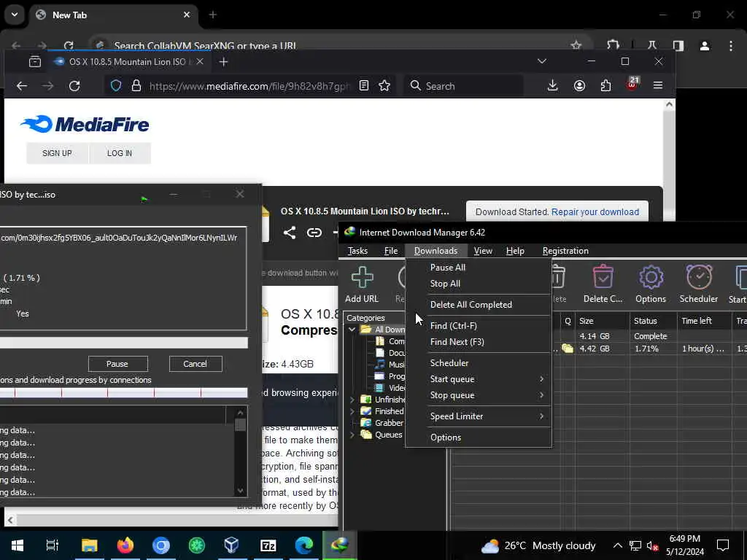Image resolution: width=747 pixels, height=560 pixels.
Task: Click the Pause button in download dialog
Action: (117, 364)
